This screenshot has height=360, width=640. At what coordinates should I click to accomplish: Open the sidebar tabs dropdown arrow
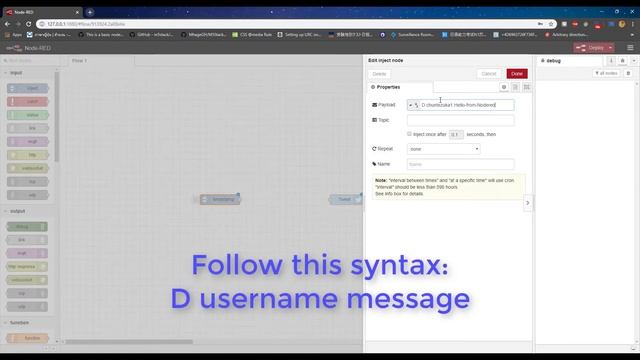[634, 60]
